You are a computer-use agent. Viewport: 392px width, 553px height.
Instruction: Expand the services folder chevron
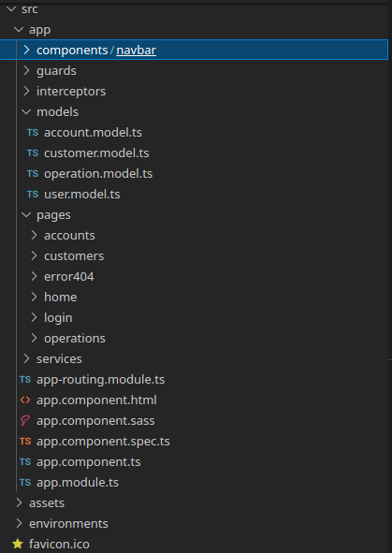(x=26, y=358)
